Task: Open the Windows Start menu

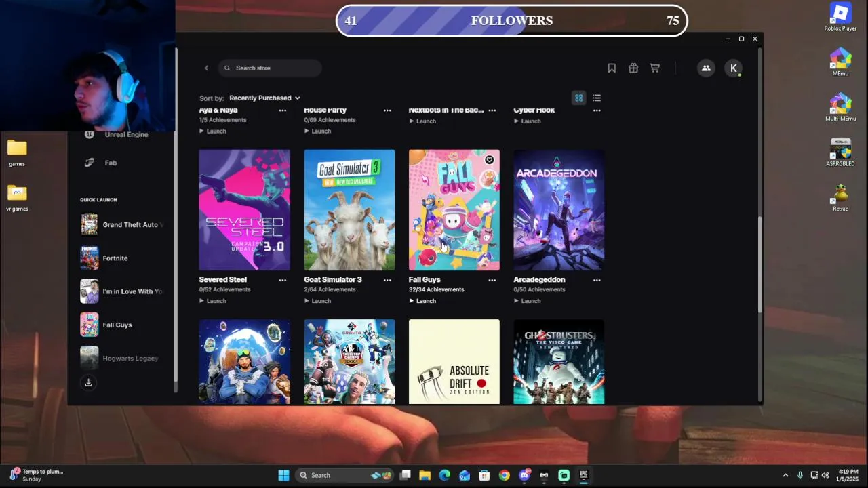Action: pyautogui.click(x=283, y=475)
